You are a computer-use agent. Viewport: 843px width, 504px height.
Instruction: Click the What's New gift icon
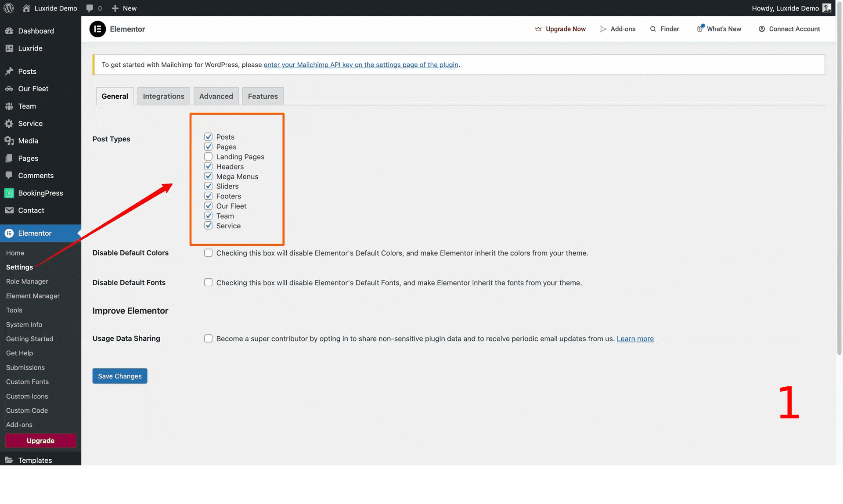pos(700,29)
